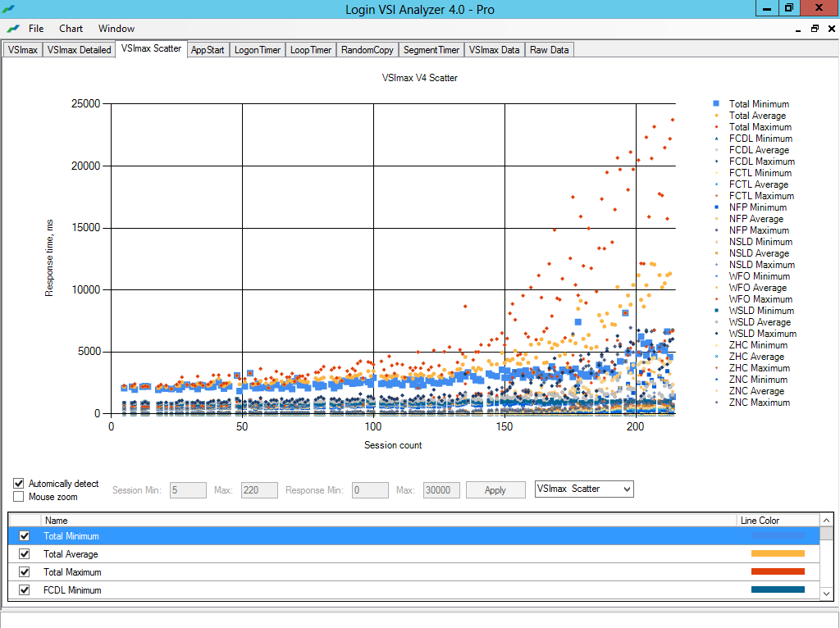Close the inner chart window from the menu bar
Image resolution: width=840 pixels, height=628 pixels.
tap(829, 28)
